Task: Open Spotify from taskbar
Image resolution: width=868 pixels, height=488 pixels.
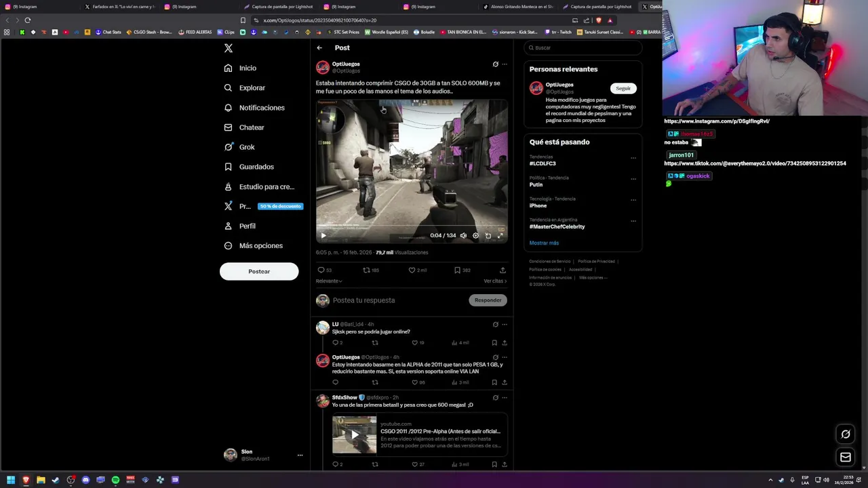Action: [115, 480]
